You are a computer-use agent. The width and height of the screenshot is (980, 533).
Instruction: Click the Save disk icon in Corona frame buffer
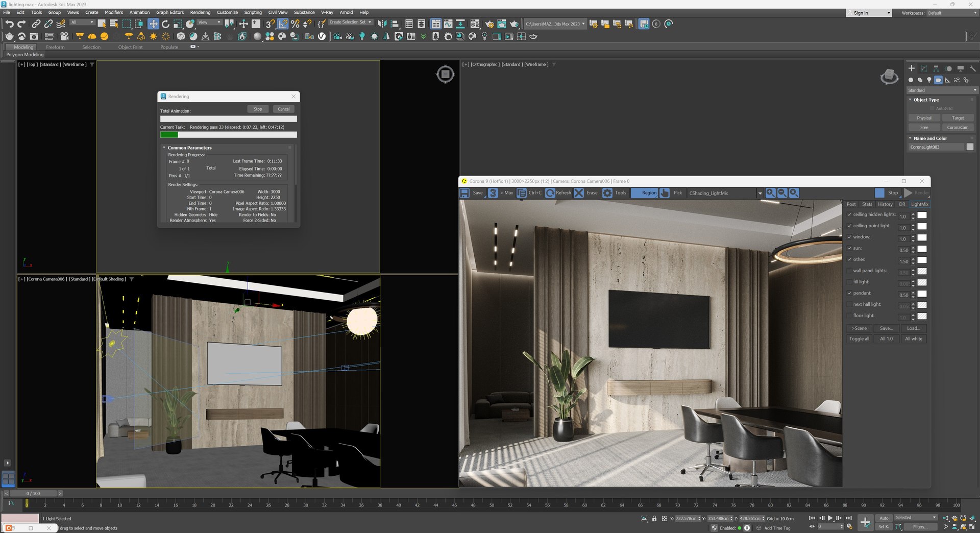pyautogui.click(x=464, y=193)
